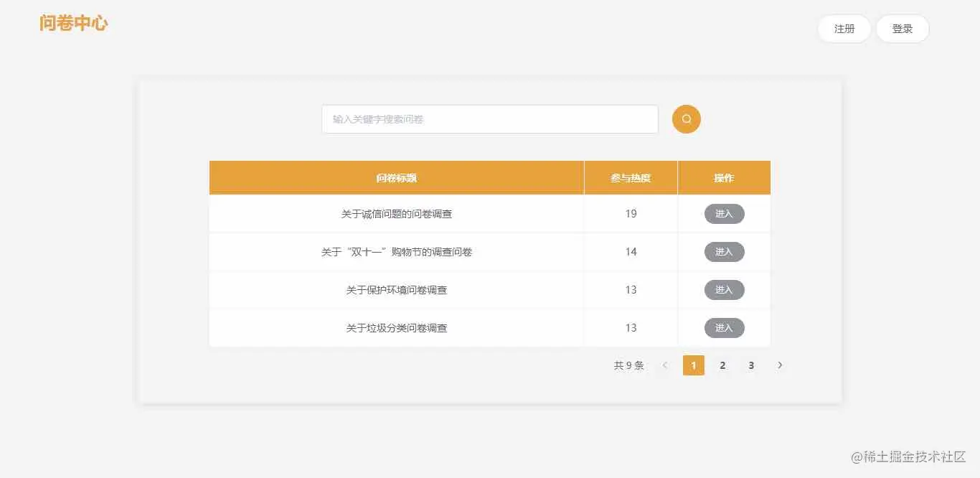Switch to pagination page 2
Viewport: 980px width, 478px height.
click(x=722, y=365)
